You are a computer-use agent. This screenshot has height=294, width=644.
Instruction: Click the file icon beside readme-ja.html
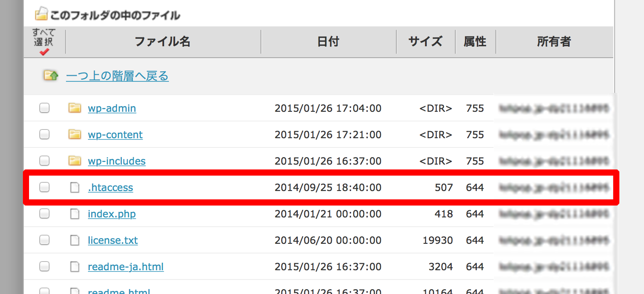pyautogui.click(x=75, y=267)
